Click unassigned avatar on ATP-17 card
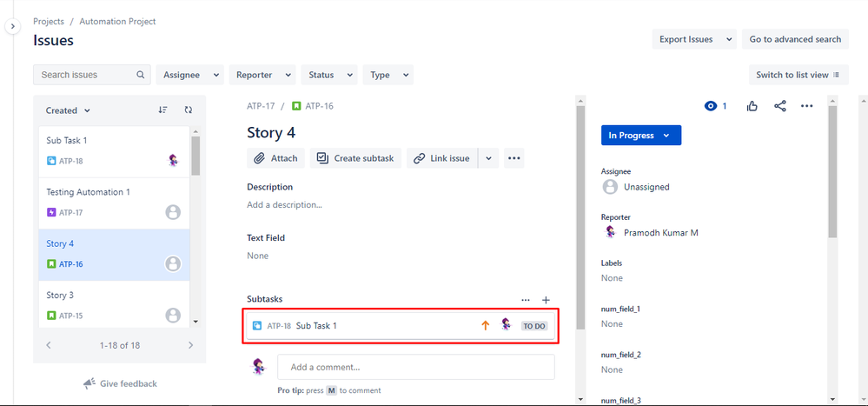The height and width of the screenshot is (406, 868). 173,212
